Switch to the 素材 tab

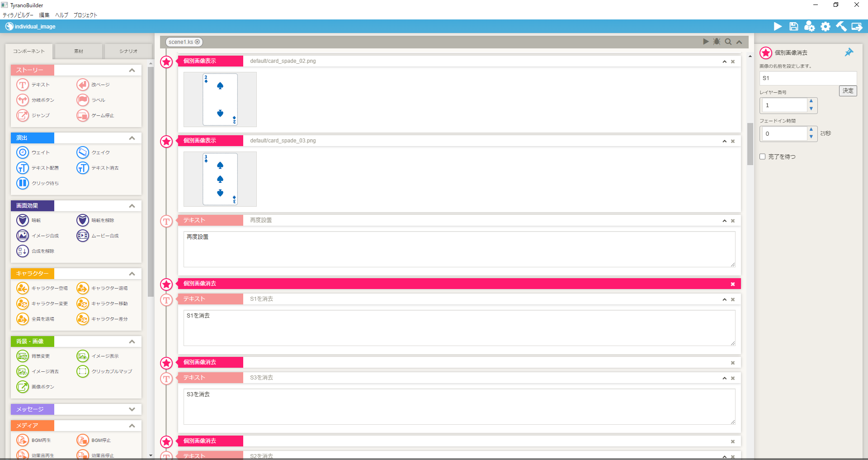[79, 51]
